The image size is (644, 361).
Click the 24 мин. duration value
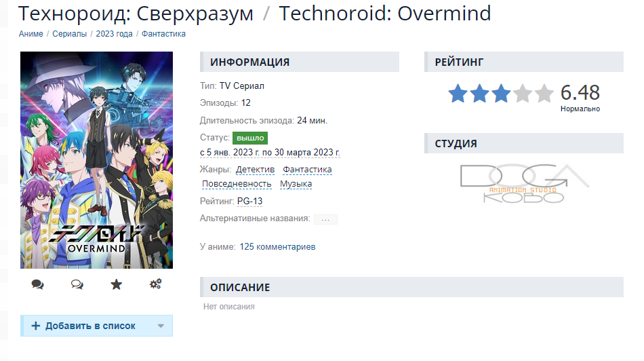pyautogui.click(x=312, y=121)
